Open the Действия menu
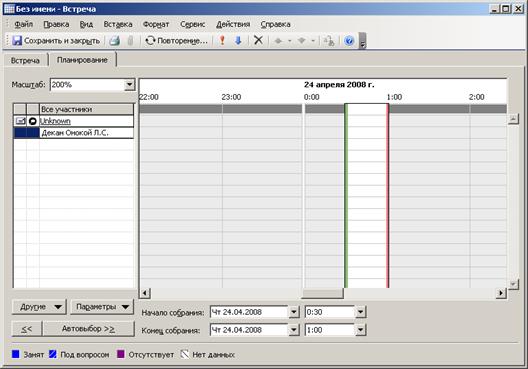528x369 pixels. tap(233, 24)
